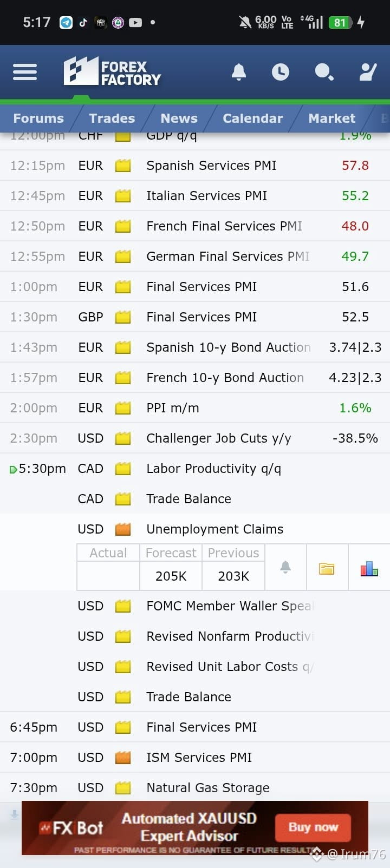The height and width of the screenshot is (868, 390).
Task: Show Unemployment Claims history chart icon
Action: pos(369,568)
